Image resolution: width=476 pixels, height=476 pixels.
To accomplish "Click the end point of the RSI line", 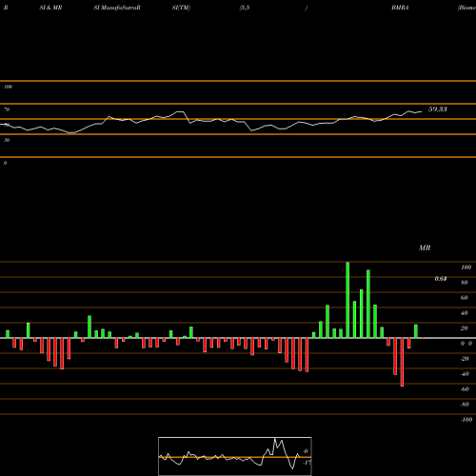I will point(422,111).
